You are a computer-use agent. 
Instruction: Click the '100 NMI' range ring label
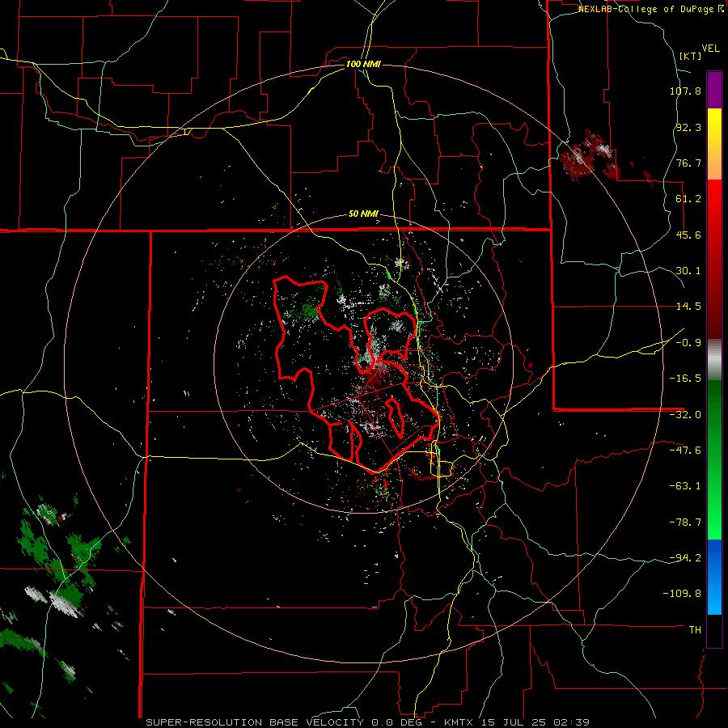point(363,64)
